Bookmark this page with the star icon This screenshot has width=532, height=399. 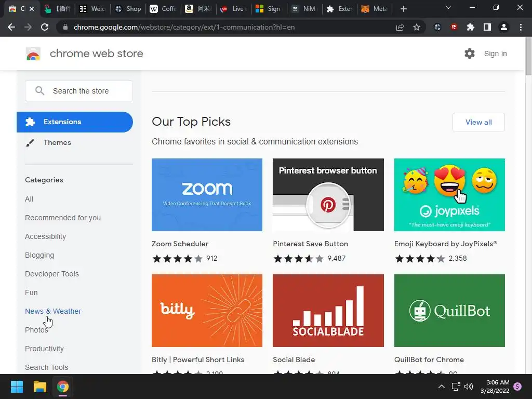pyautogui.click(x=417, y=27)
